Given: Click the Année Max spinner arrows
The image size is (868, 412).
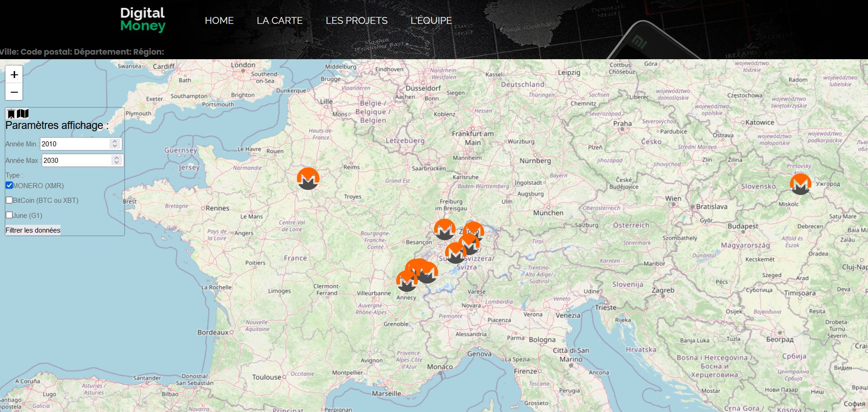Looking at the screenshot, I should coord(116,160).
